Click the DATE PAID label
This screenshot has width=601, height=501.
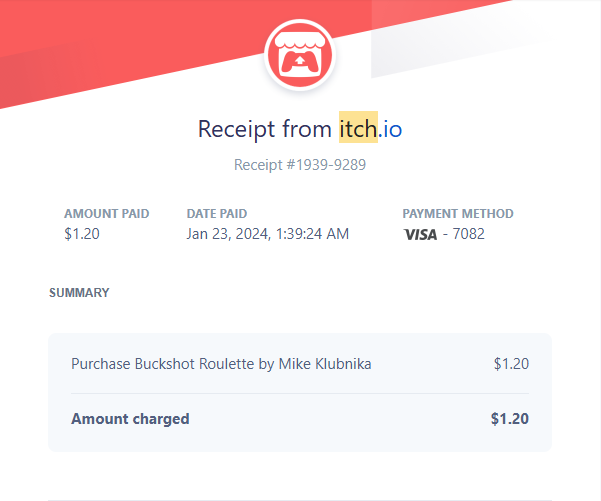(x=217, y=214)
